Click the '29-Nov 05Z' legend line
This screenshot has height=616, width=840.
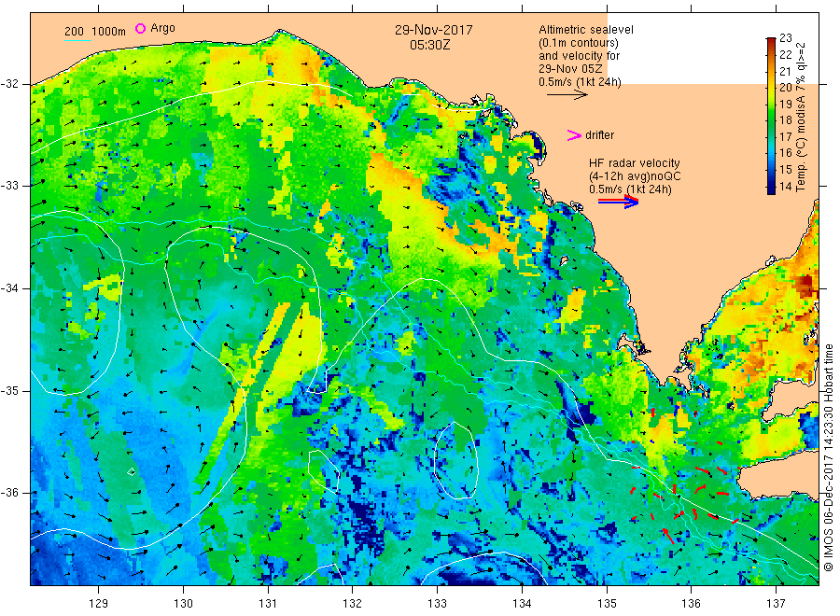570,69
